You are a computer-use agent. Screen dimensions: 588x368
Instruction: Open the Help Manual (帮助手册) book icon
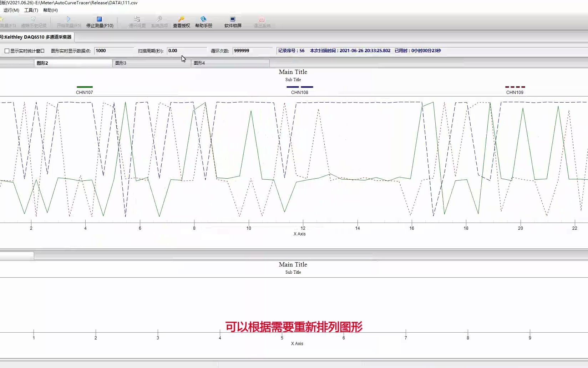coord(203,19)
